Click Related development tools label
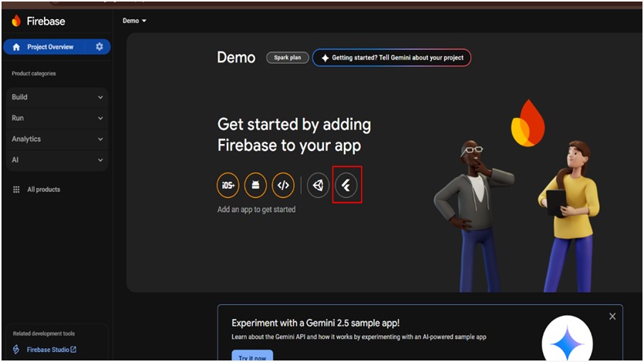 (x=43, y=334)
